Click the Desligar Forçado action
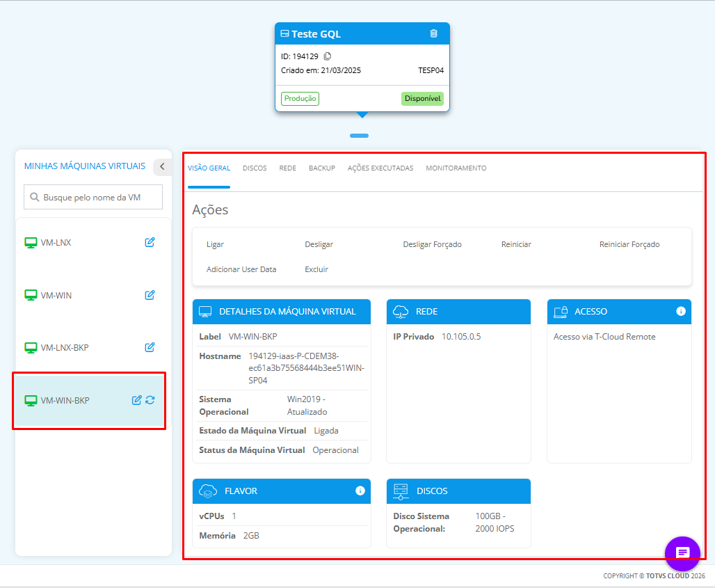715x588 pixels. (x=433, y=244)
